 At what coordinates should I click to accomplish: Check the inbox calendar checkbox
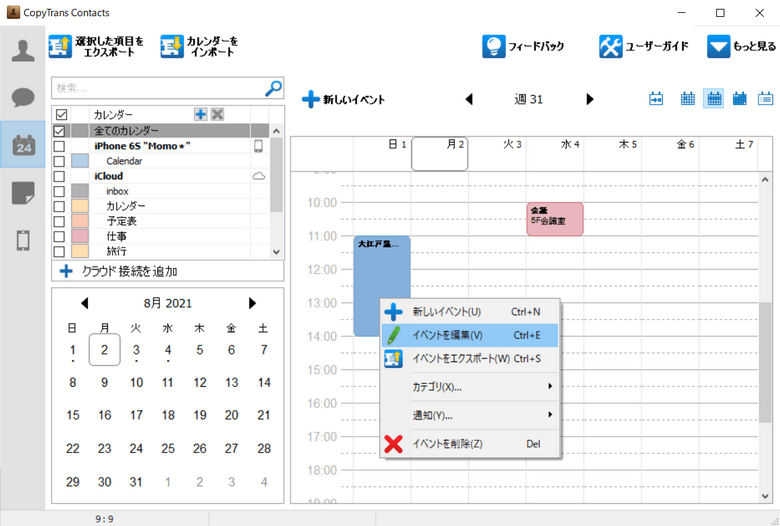(x=59, y=191)
